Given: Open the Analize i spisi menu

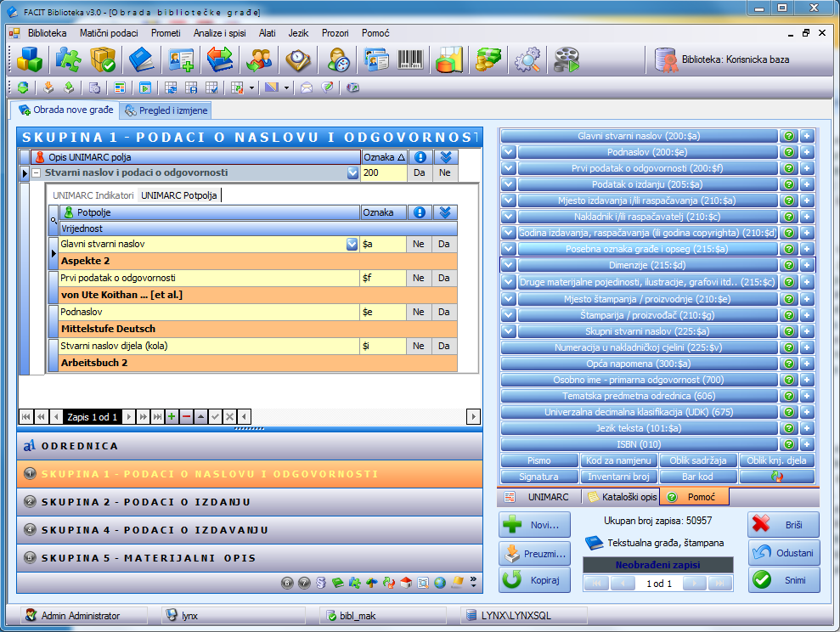Looking at the screenshot, I should click(220, 33).
